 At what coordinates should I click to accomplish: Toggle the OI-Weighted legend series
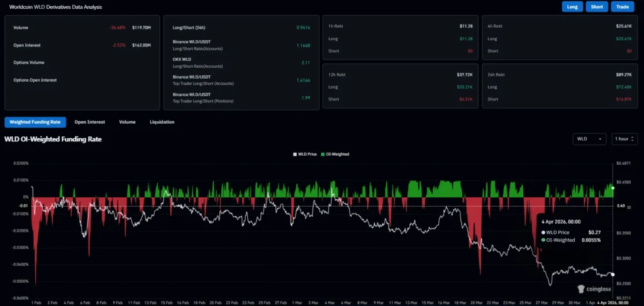tap(337, 154)
